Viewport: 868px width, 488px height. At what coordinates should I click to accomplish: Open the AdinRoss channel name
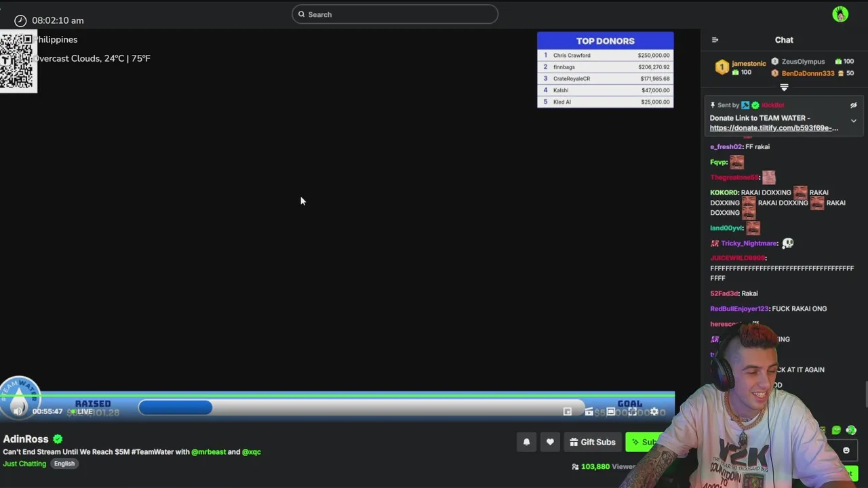click(26, 439)
